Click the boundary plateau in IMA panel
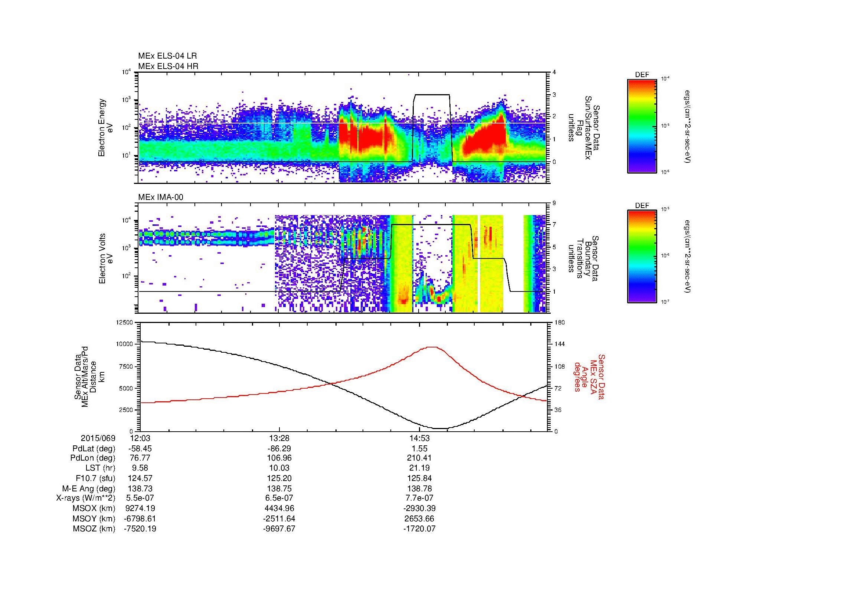868x613 pixels. click(431, 225)
